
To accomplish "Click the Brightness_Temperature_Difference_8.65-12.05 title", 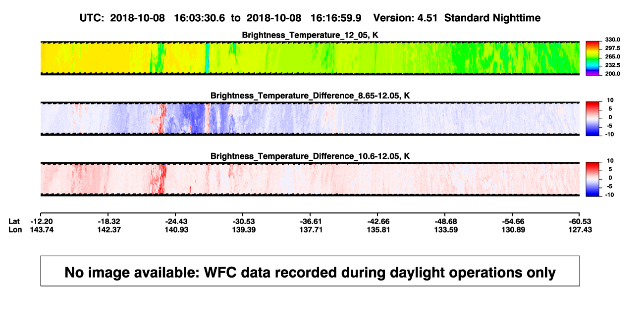I will pyautogui.click(x=310, y=95).
